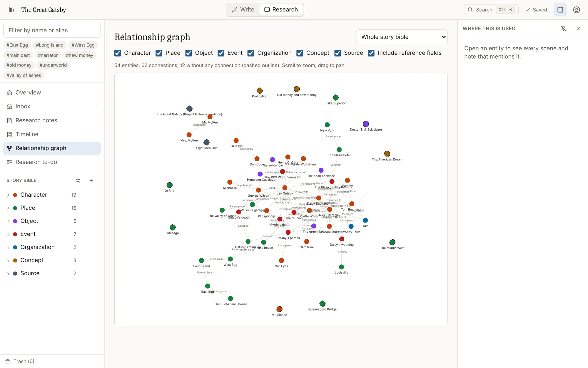Close the Where This Is Used panel
Viewport: 588px width, 368px height.
pos(578,29)
